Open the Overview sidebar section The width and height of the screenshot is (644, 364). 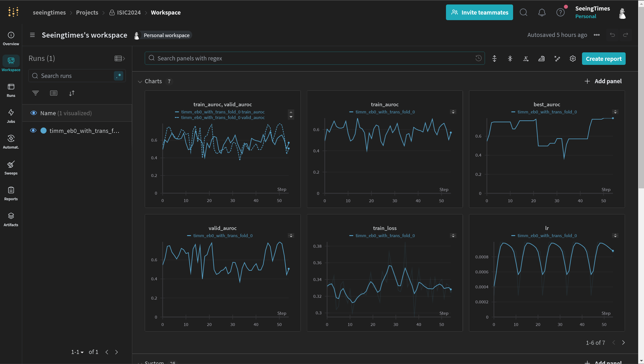[11, 39]
